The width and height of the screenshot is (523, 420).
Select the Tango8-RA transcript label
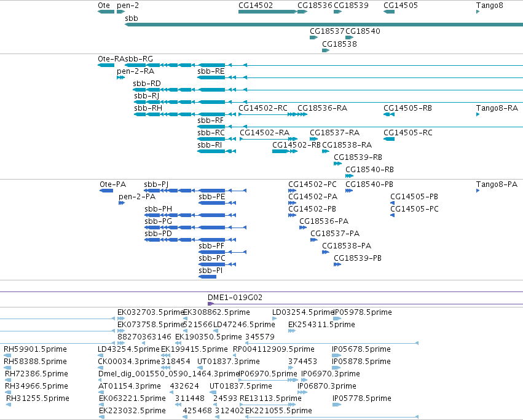click(497, 108)
